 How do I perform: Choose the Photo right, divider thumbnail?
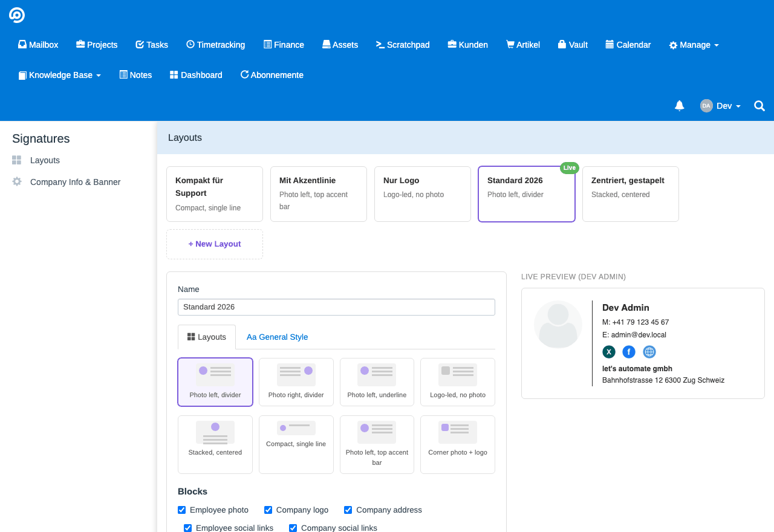pyautogui.click(x=296, y=382)
